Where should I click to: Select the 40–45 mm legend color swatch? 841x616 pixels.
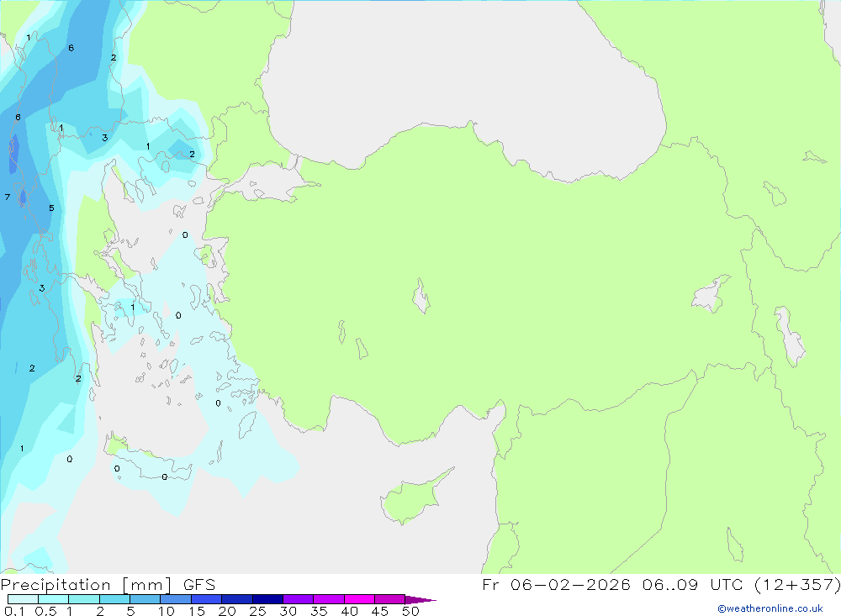(359, 599)
